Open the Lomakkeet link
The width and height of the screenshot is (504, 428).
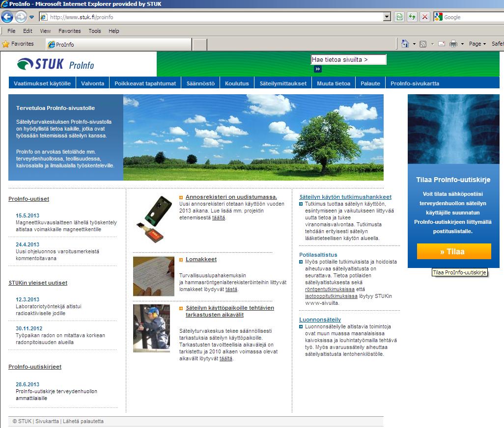201,259
